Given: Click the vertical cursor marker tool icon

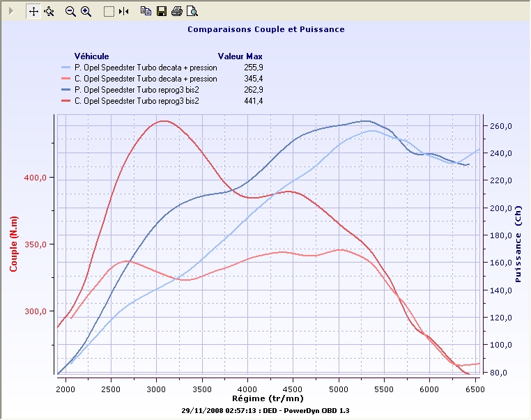Looking at the screenshot, I should [x=123, y=11].
